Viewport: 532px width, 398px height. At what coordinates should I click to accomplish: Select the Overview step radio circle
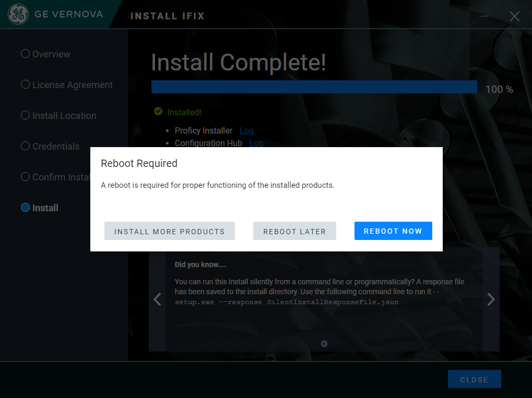[x=25, y=54]
